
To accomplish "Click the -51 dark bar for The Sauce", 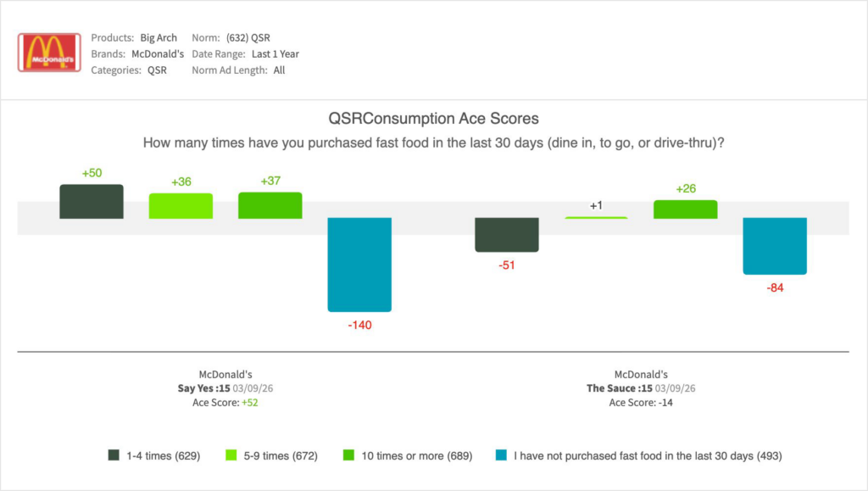I will click(506, 235).
